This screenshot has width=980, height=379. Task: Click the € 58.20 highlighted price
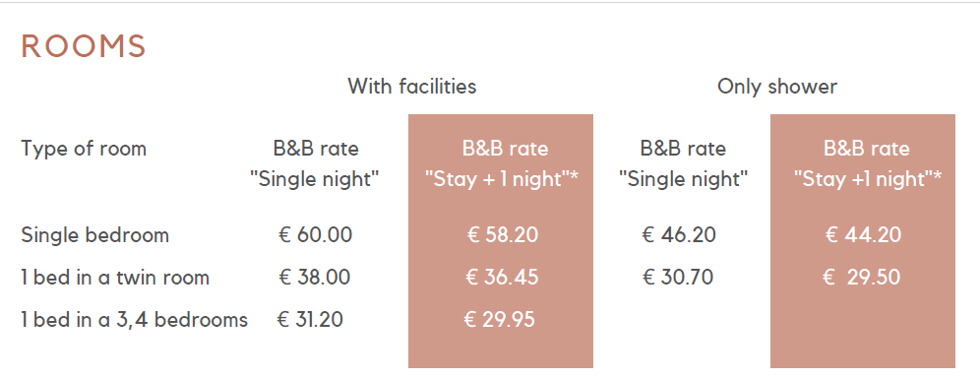(x=503, y=235)
